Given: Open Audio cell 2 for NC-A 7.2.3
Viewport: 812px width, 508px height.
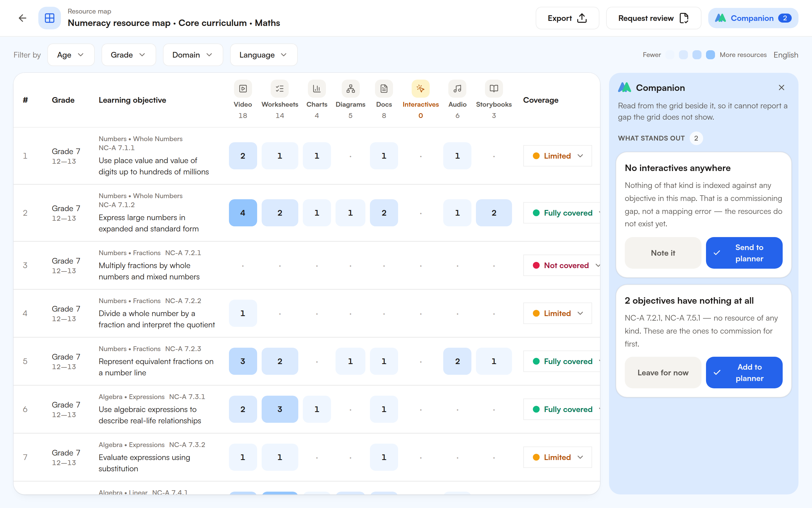Looking at the screenshot, I should (x=457, y=361).
